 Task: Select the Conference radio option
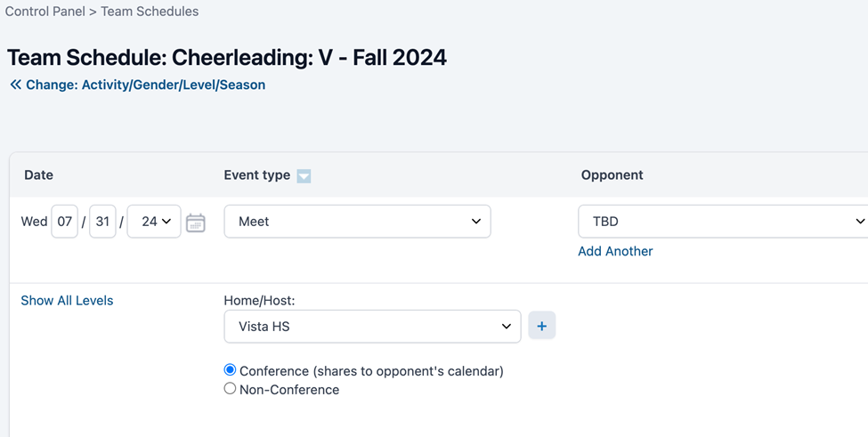tap(230, 370)
